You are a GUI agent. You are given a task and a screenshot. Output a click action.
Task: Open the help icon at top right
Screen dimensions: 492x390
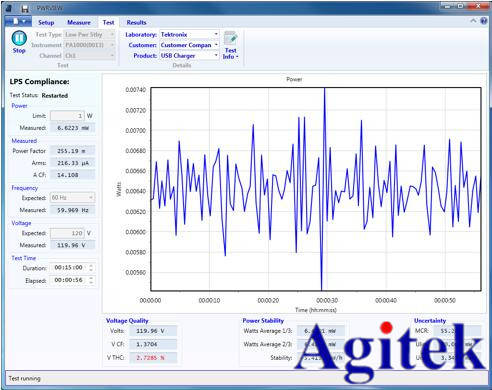pos(484,21)
